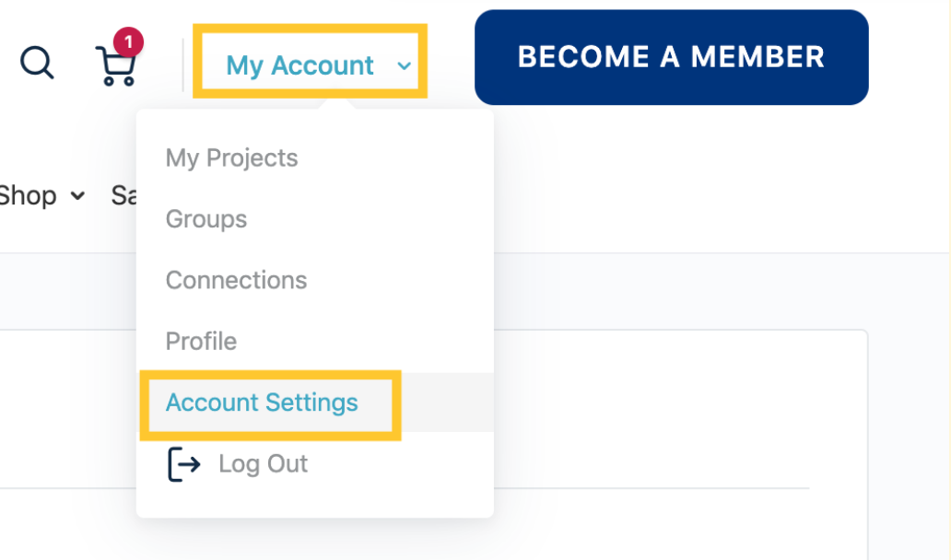The width and height of the screenshot is (951, 560).
Task: Expand the Shop chevron arrow
Action: click(77, 196)
